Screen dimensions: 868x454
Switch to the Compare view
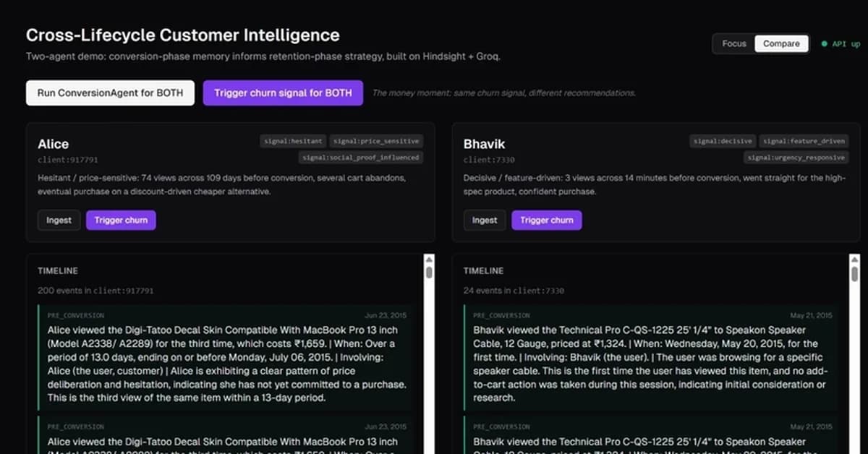click(781, 43)
